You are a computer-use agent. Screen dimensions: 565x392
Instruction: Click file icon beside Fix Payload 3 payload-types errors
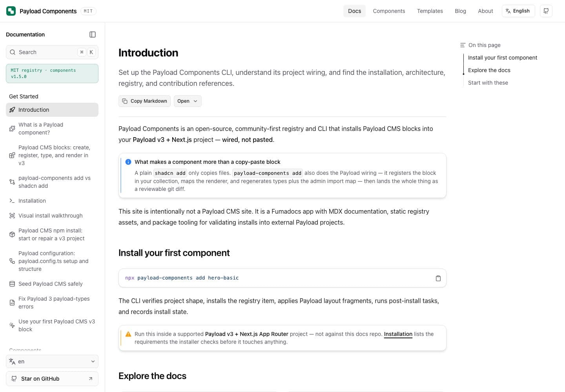12,303
